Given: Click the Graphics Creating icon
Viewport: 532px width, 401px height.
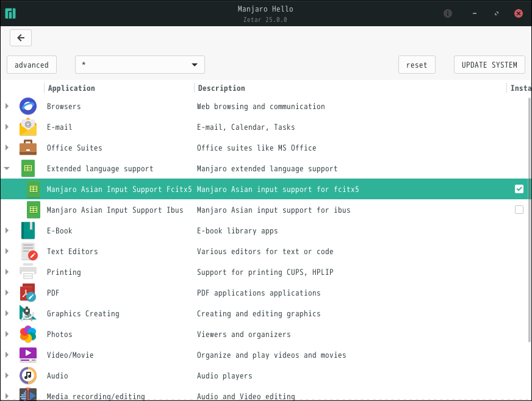Looking at the screenshot, I should pyautogui.click(x=28, y=313).
